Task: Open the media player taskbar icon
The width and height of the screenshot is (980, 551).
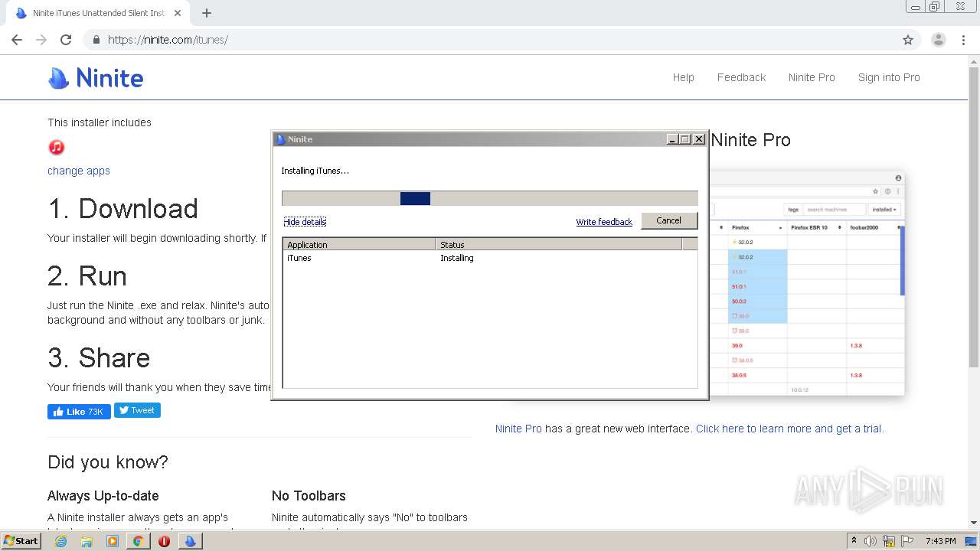Action: click(x=113, y=541)
